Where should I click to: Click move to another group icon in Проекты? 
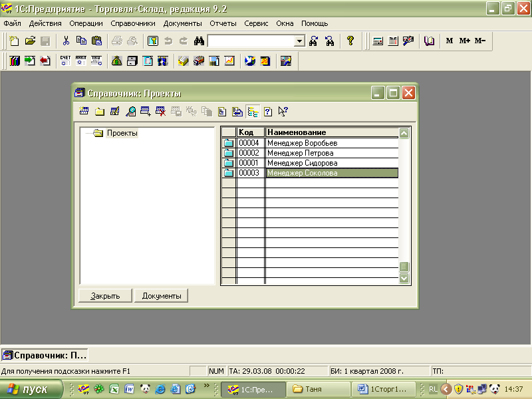237,111
